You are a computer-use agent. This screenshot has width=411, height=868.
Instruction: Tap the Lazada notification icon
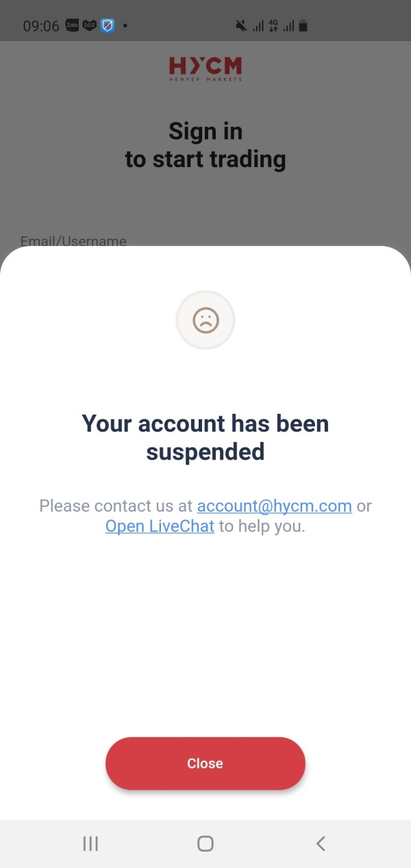click(x=90, y=26)
